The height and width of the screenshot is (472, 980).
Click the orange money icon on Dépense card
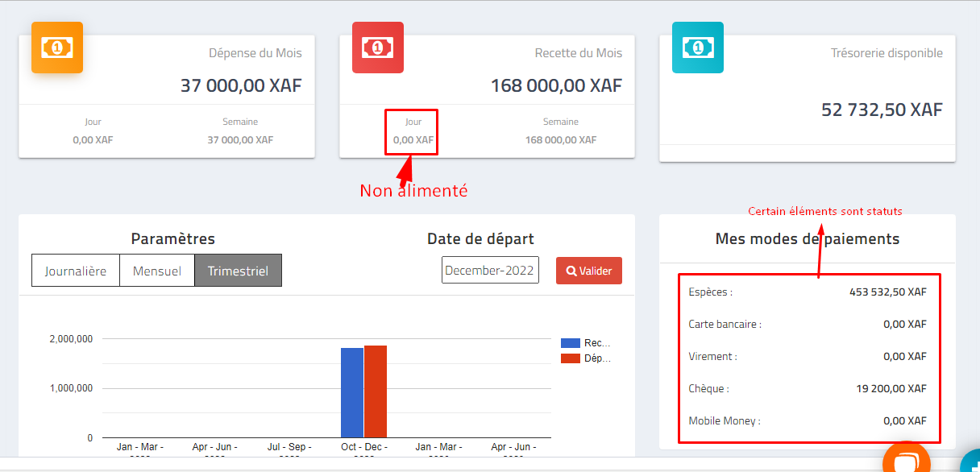(x=57, y=48)
